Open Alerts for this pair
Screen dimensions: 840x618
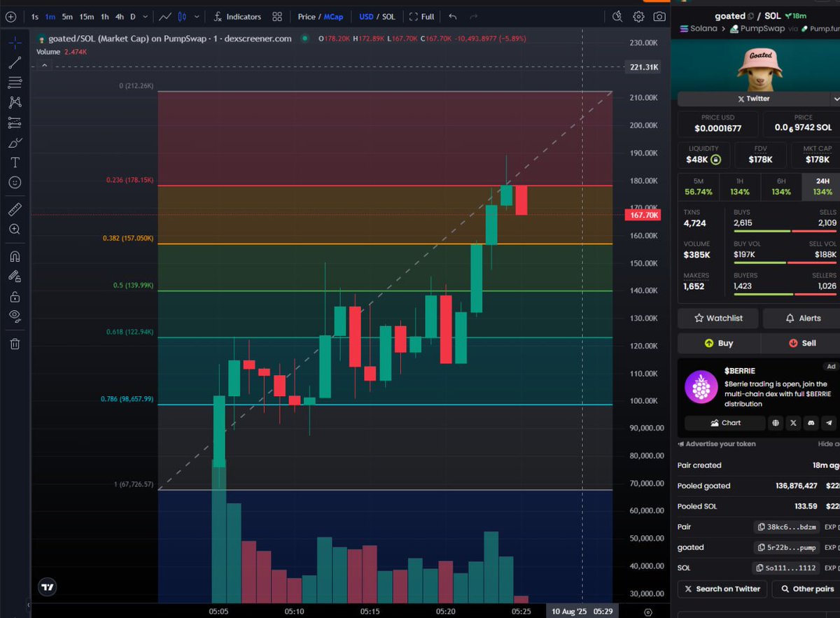[x=802, y=318]
